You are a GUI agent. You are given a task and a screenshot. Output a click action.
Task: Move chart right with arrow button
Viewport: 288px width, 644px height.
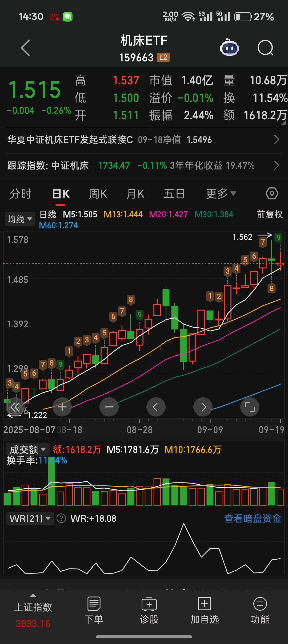pyautogui.click(x=203, y=407)
